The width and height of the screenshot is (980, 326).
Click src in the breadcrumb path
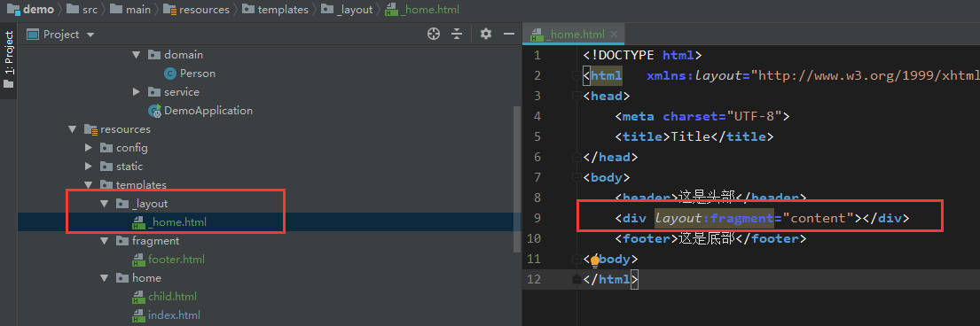[x=82, y=10]
